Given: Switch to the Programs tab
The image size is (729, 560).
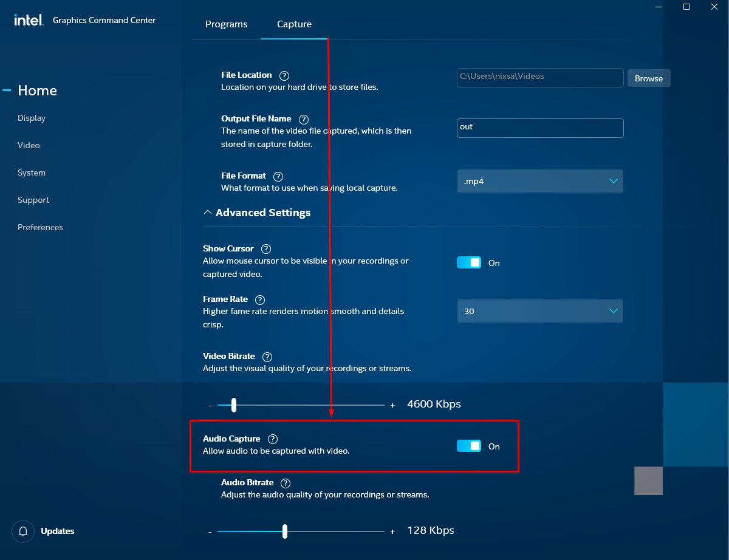Looking at the screenshot, I should [x=226, y=24].
